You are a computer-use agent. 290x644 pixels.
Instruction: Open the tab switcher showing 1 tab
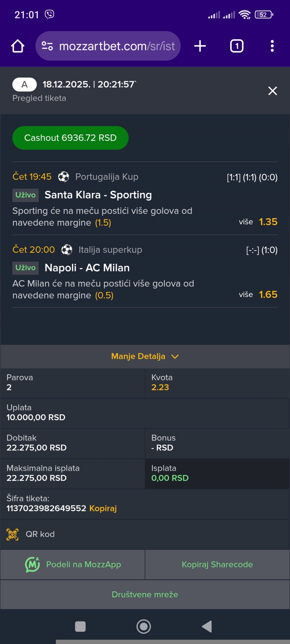click(237, 46)
